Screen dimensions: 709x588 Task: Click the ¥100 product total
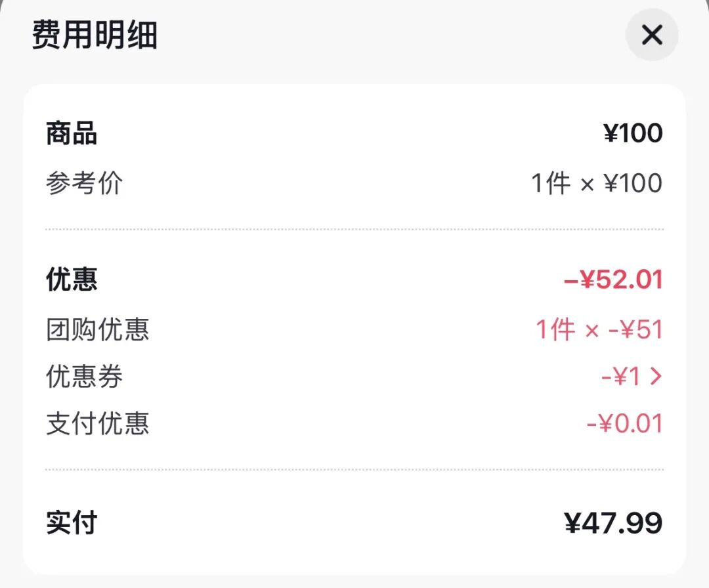(x=633, y=134)
